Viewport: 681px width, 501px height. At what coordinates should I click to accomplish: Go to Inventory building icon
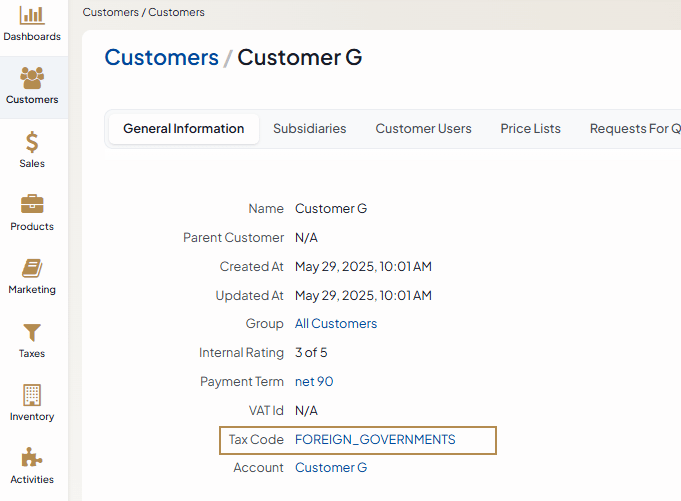pyautogui.click(x=32, y=395)
